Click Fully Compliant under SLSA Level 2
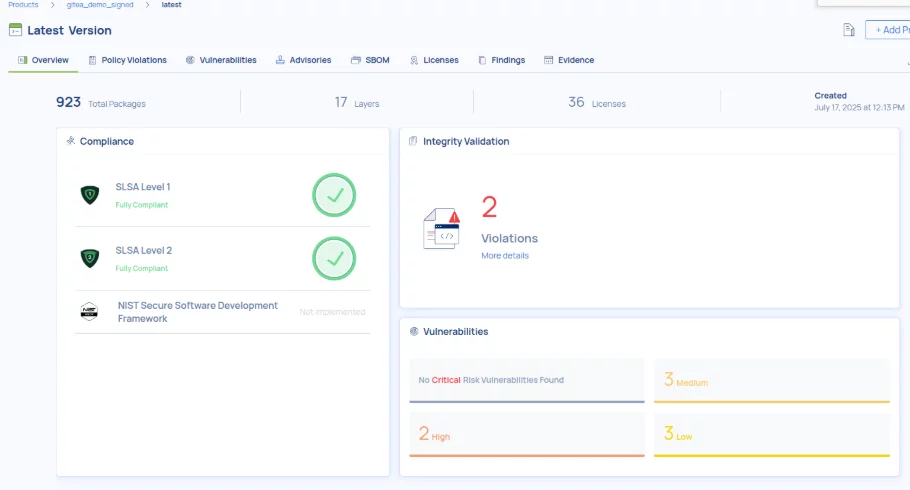Screen dimensions: 910x490 142,268
